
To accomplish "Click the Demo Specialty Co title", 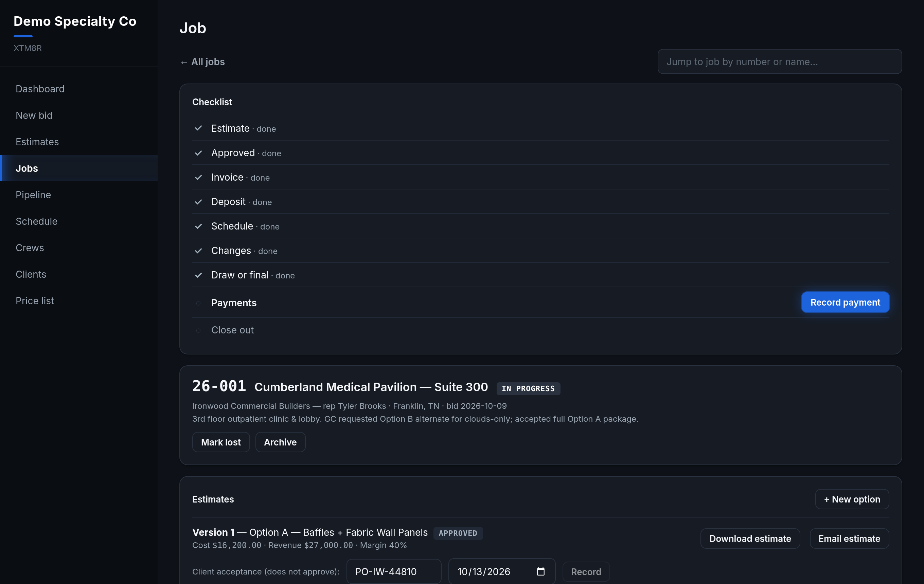I will (x=75, y=21).
